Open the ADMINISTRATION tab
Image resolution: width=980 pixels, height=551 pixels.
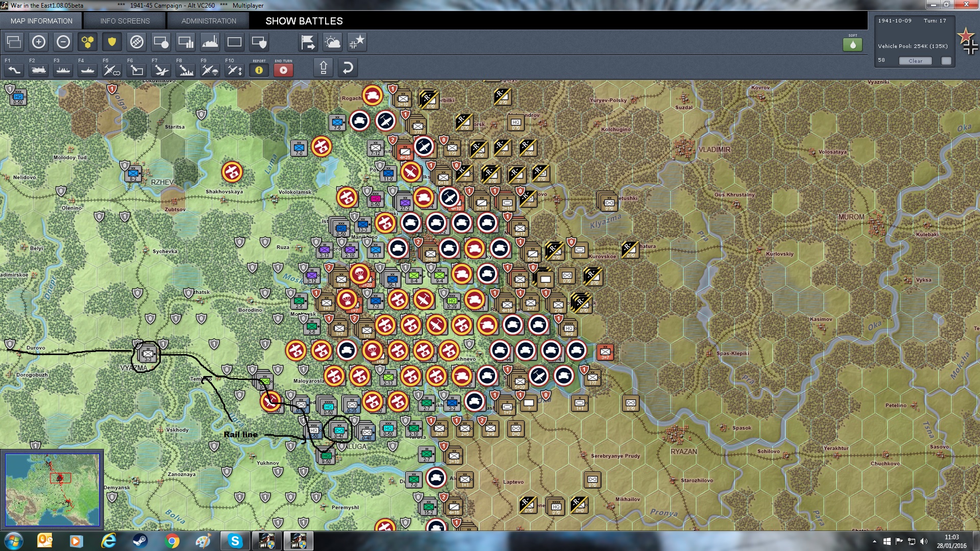209,21
